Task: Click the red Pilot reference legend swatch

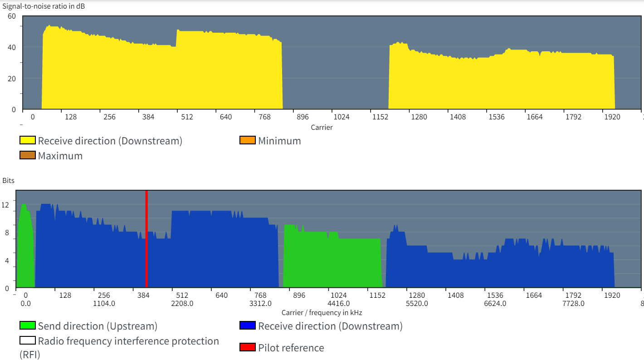Action: click(248, 347)
